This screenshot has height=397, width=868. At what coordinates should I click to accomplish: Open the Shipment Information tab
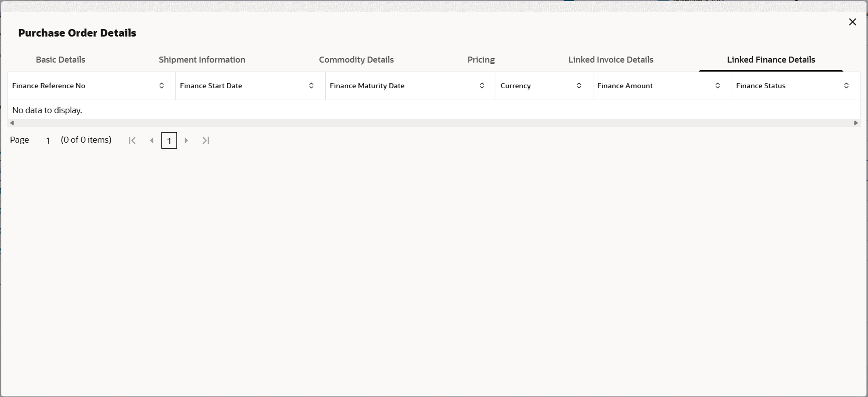point(202,60)
